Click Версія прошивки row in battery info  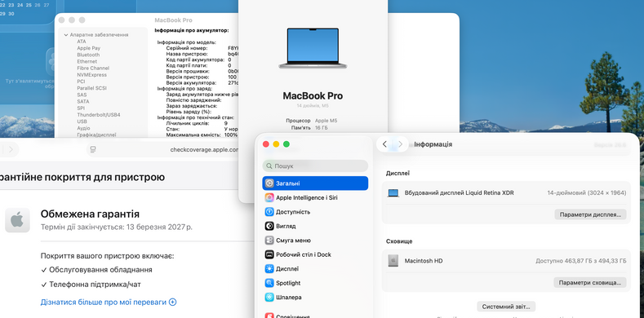[202, 71]
